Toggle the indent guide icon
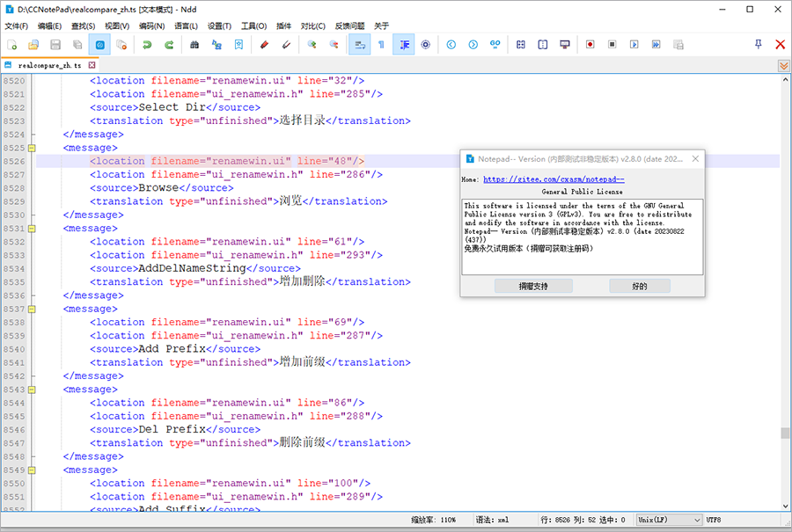The image size is (792, 532). pyautogui.click(x=403, y=45)
